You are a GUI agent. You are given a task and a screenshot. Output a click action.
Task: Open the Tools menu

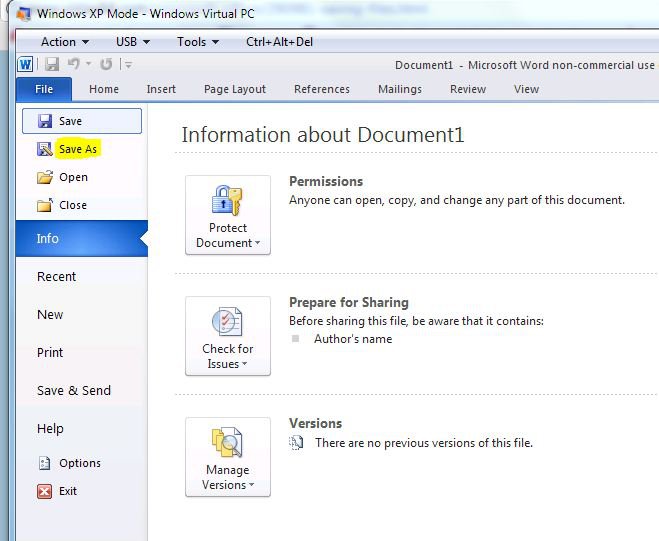[198, 42]
